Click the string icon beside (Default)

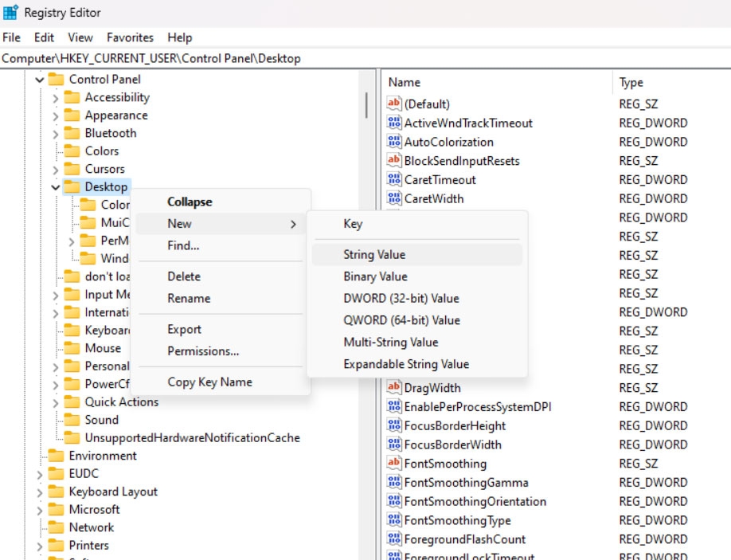[394, 104]
